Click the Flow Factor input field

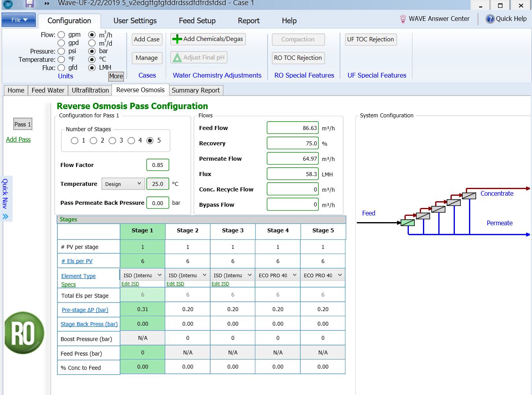tap(158, 165)
